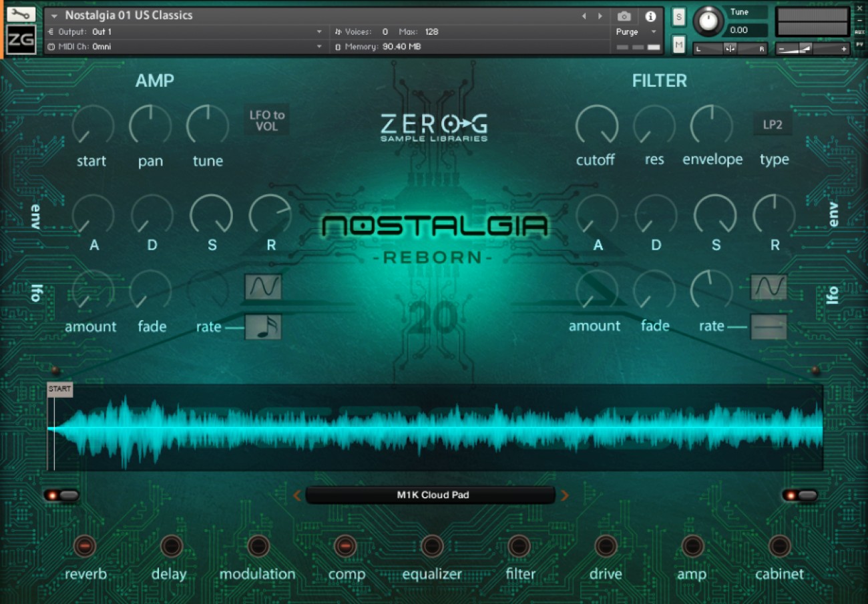868x604 pixels.
Task: Select the amp LFO sine waveform icon
Action: click(263, 288)
